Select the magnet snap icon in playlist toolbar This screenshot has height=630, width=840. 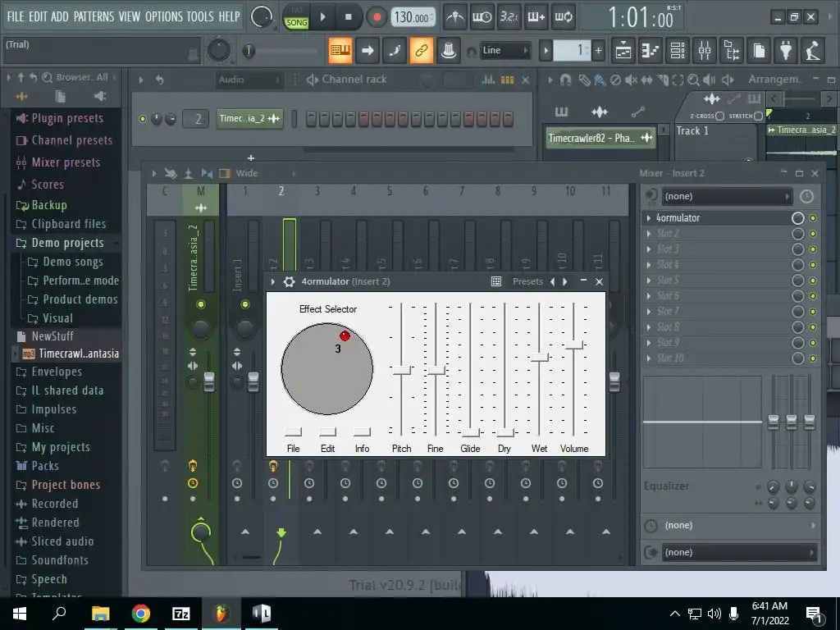coord(565,80)
